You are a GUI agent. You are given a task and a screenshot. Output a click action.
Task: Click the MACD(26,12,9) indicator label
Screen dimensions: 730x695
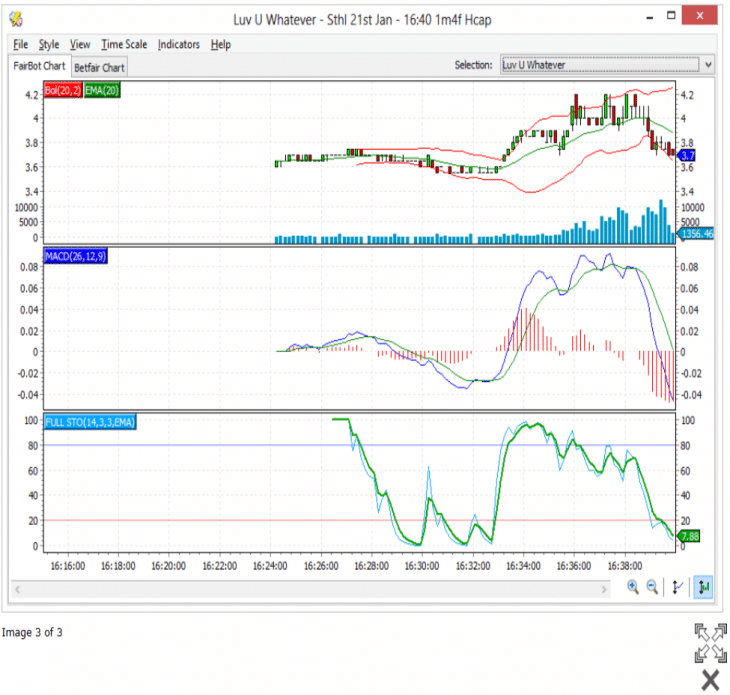76,256
